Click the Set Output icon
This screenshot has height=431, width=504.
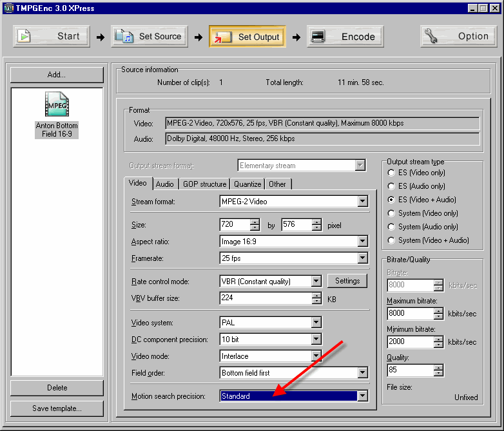[223, 37]
